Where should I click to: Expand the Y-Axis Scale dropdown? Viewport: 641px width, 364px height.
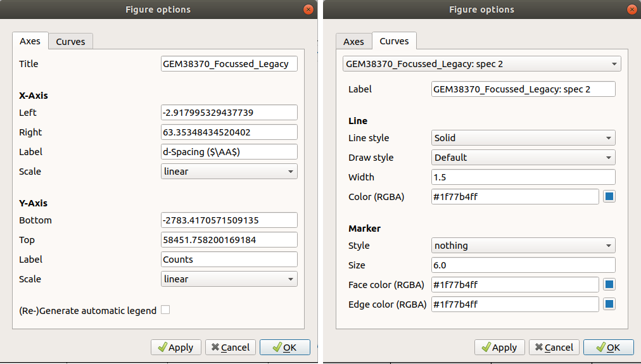tap(229, 279)
